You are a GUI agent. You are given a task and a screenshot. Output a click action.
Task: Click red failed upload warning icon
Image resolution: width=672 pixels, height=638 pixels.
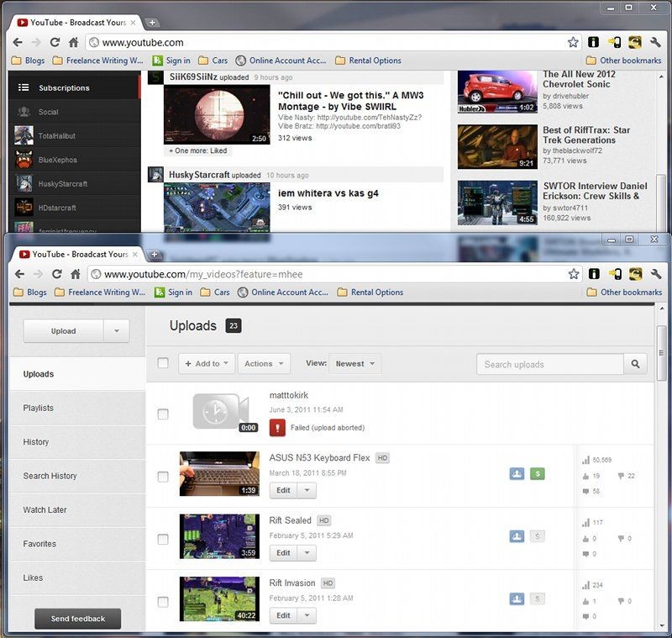point(277,428)
